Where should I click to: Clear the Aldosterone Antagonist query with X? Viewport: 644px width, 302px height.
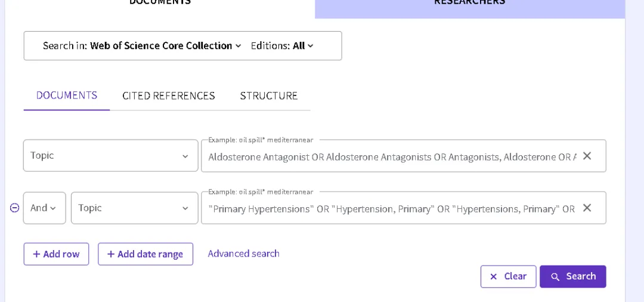[x=587, y=156]
